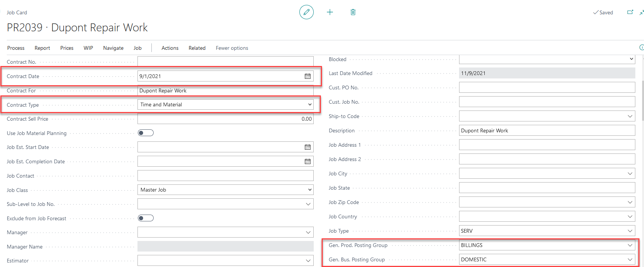Open Job Est. Start Date calendar picker
The width and height of the screenshot is (644, 267).
click(x=308, y=147)
